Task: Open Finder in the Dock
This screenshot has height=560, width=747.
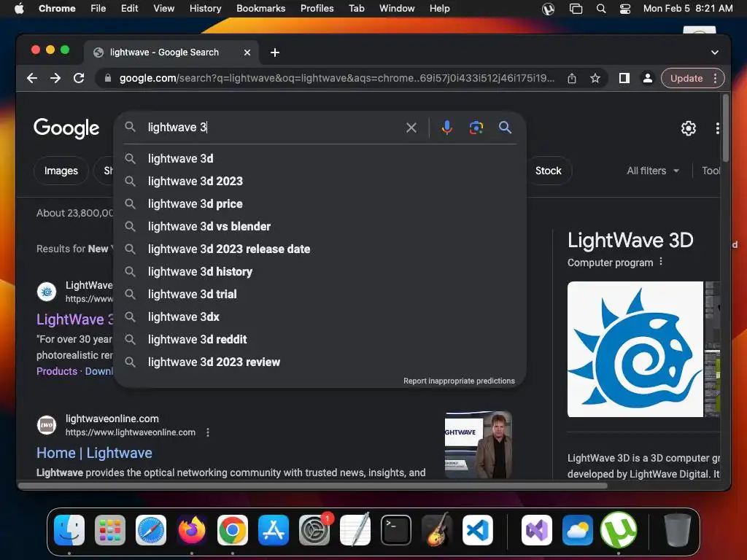Action: 69,530
